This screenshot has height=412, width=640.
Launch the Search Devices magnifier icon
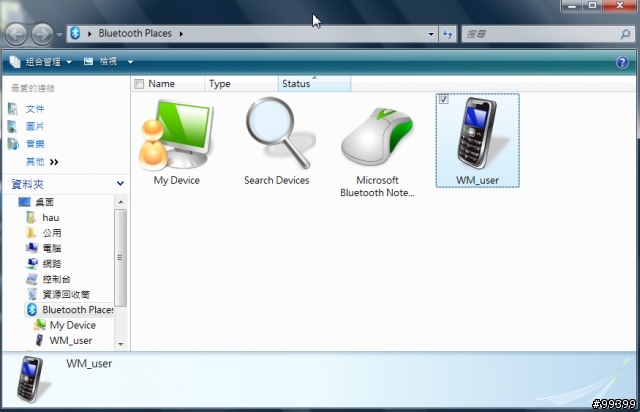pos(278,134)
